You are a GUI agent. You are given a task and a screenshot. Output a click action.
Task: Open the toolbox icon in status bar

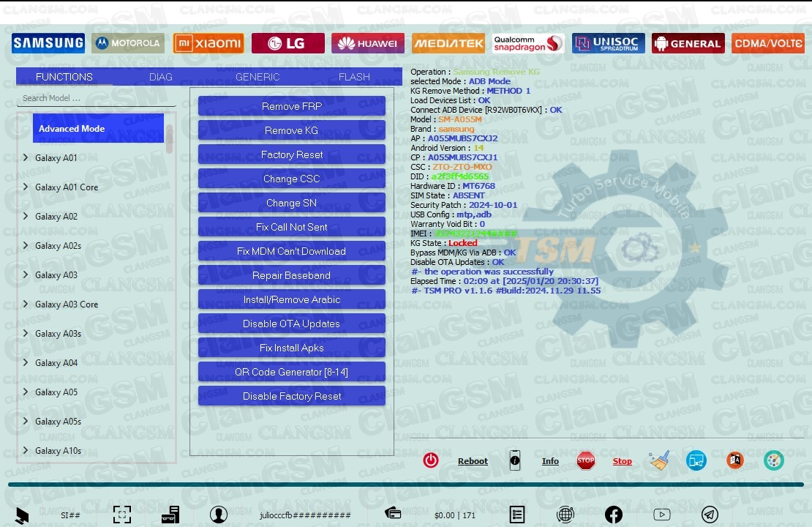tap(170, 515)
